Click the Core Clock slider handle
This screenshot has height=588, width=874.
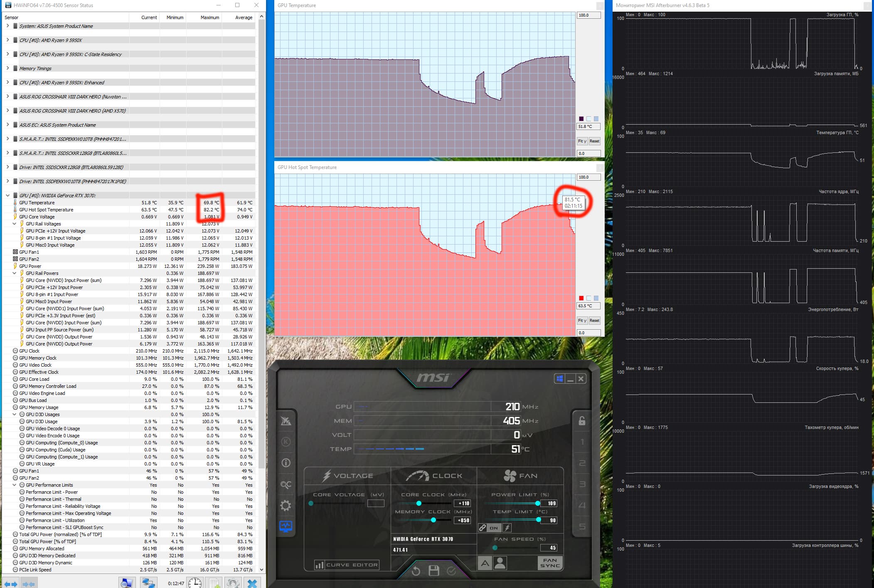419,503
